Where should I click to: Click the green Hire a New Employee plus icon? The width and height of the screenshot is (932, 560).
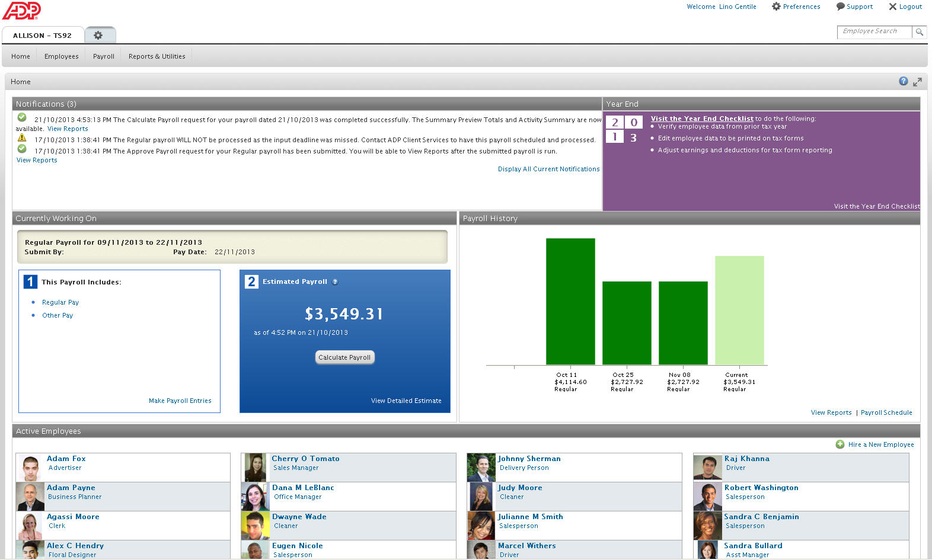[x=840, y=444]
